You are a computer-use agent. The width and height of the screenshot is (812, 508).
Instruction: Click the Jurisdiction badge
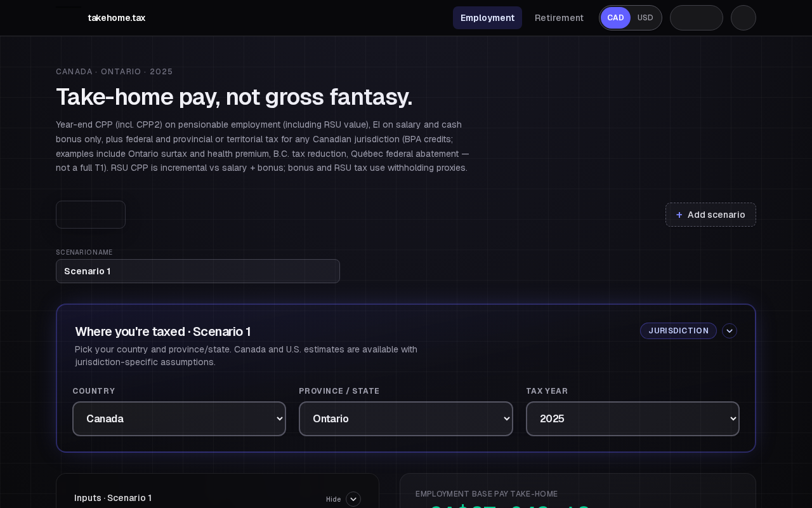678,331
